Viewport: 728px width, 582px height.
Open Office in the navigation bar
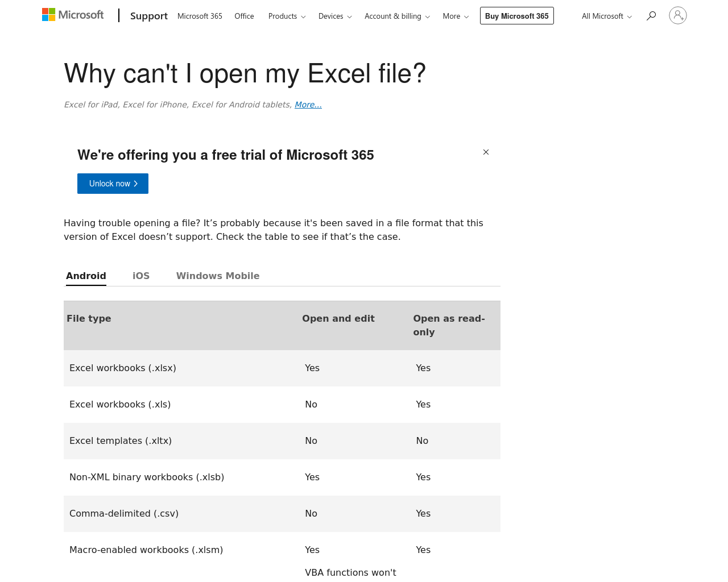pos(244,16)
